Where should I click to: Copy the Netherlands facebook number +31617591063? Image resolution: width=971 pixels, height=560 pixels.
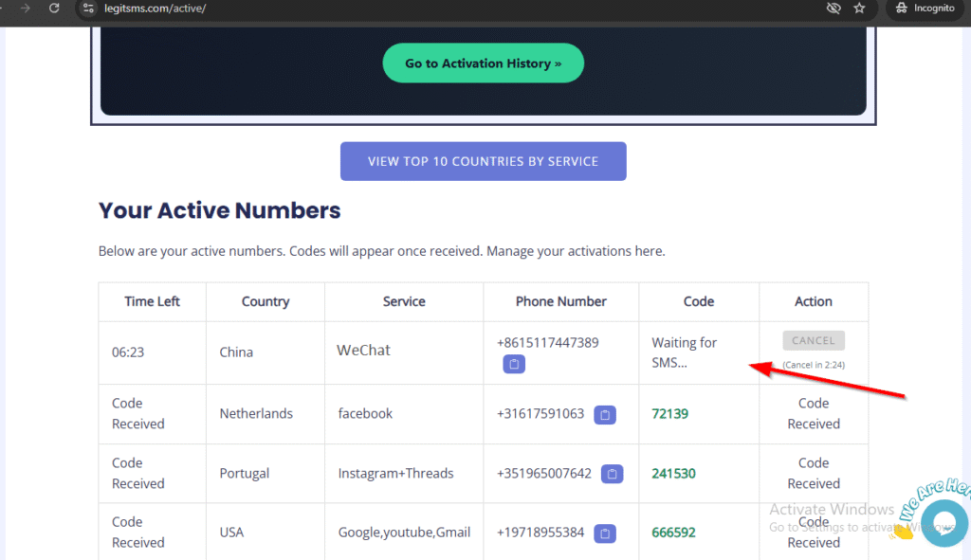coord(605,414)
